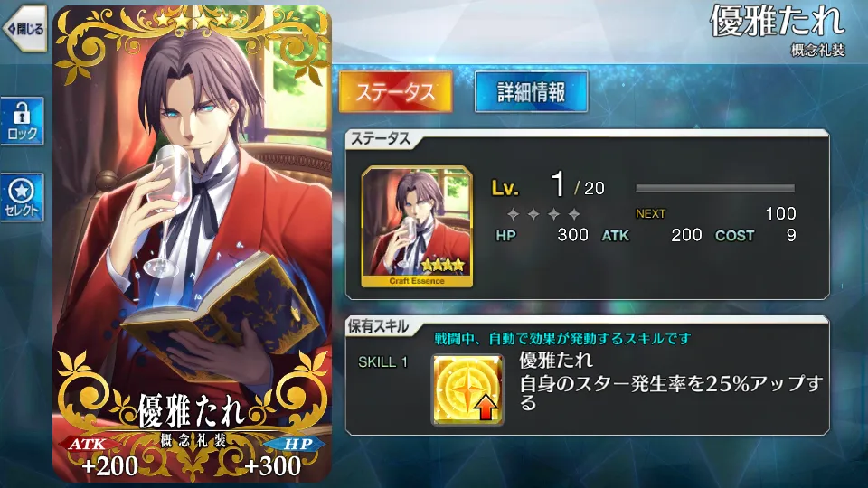Click the ATK +200 badge on card
868x488 pixels.
point(102,457)
